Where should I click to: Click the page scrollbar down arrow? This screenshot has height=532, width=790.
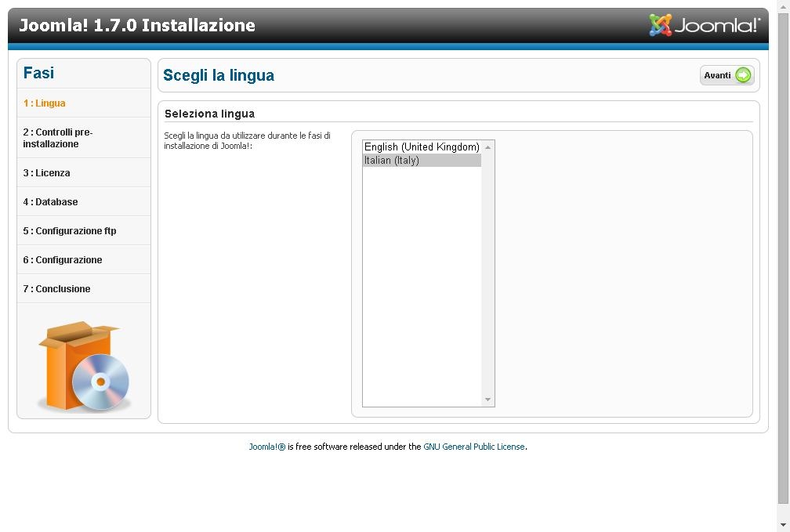(x=783, y=525)
